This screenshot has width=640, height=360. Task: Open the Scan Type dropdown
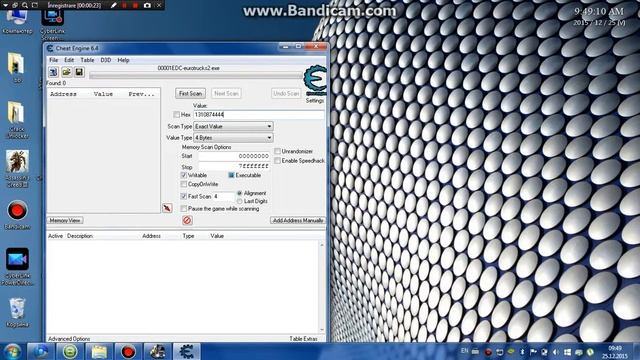[233, 127]
